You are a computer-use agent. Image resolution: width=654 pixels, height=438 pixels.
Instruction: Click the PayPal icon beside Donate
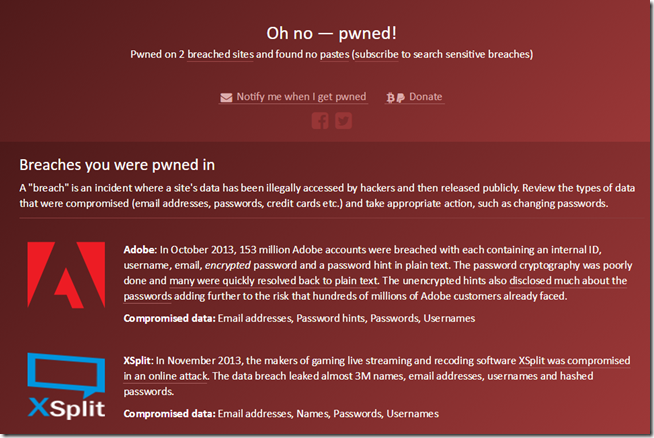point(400,98)
